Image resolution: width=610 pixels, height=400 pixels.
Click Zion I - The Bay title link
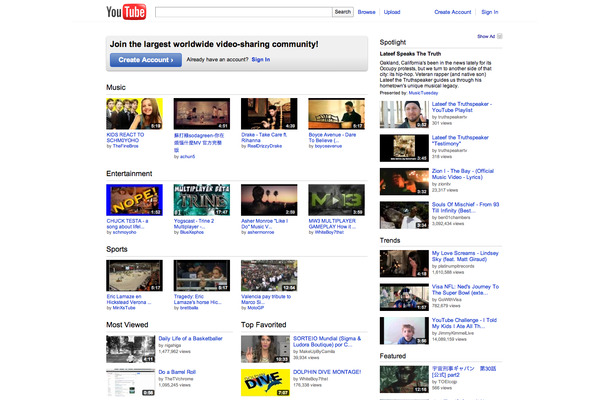(463, 174)
